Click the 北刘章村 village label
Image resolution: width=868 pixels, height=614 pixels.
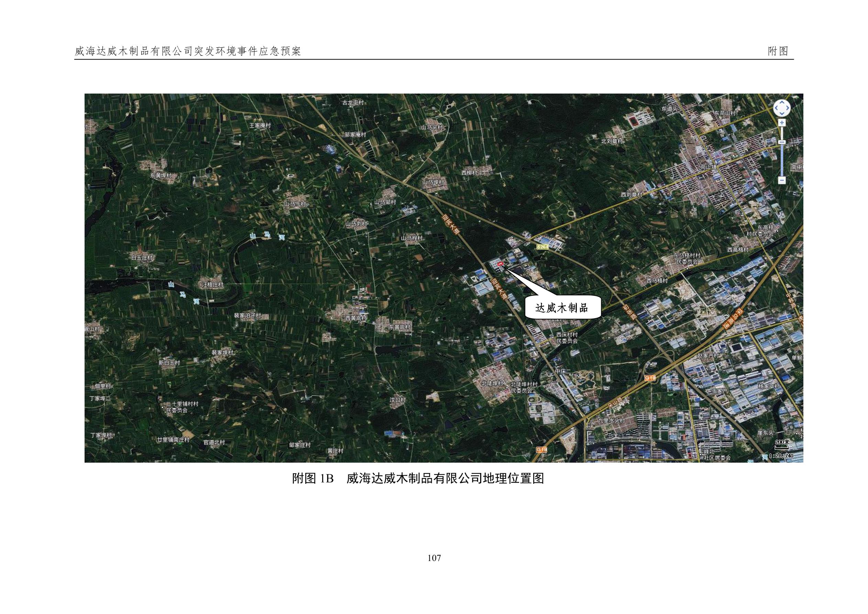click(612, 141)
